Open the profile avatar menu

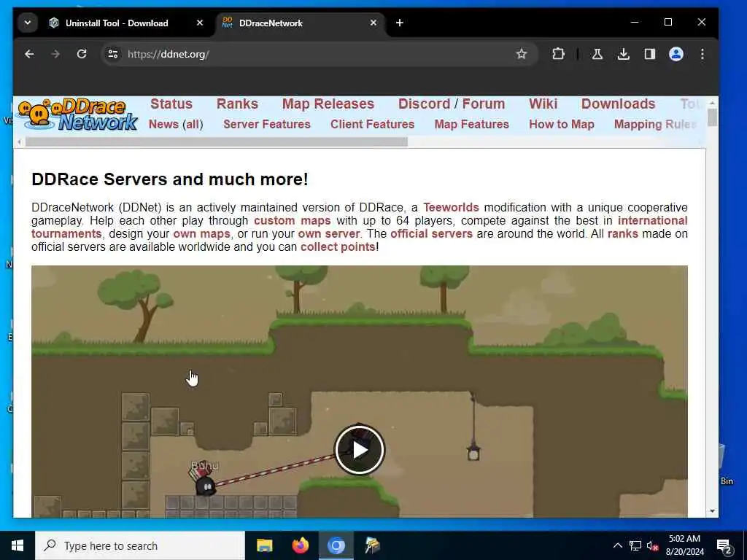pos(676,54)
